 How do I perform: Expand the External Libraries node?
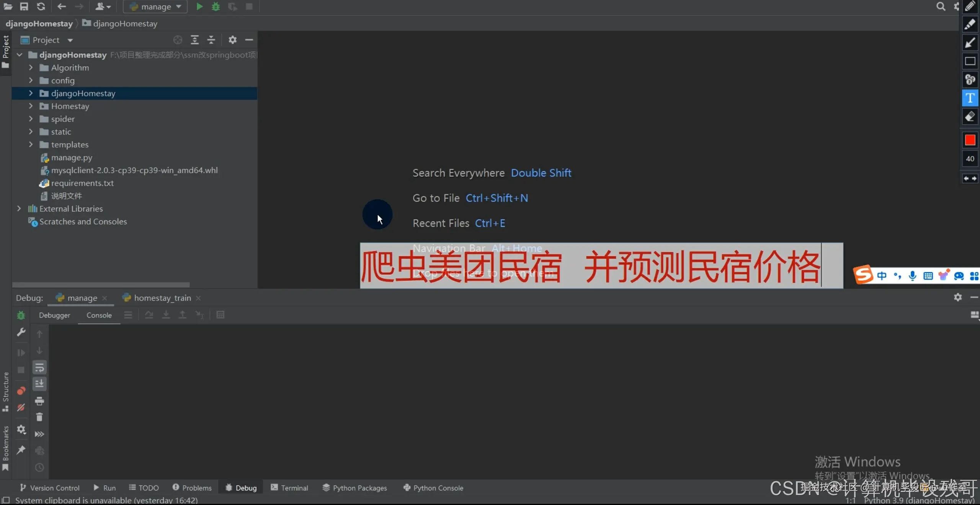point(19,208)
